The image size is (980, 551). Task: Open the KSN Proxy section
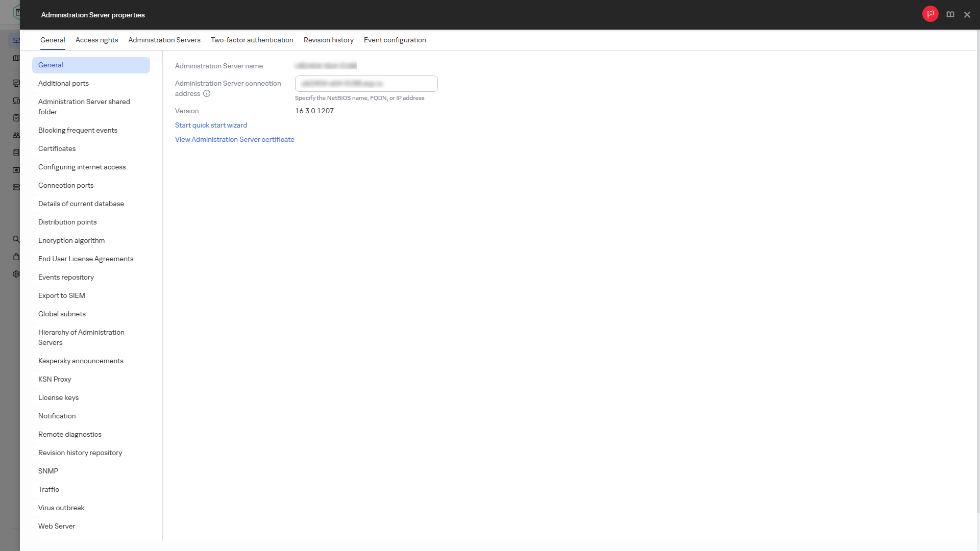(91, 380)
